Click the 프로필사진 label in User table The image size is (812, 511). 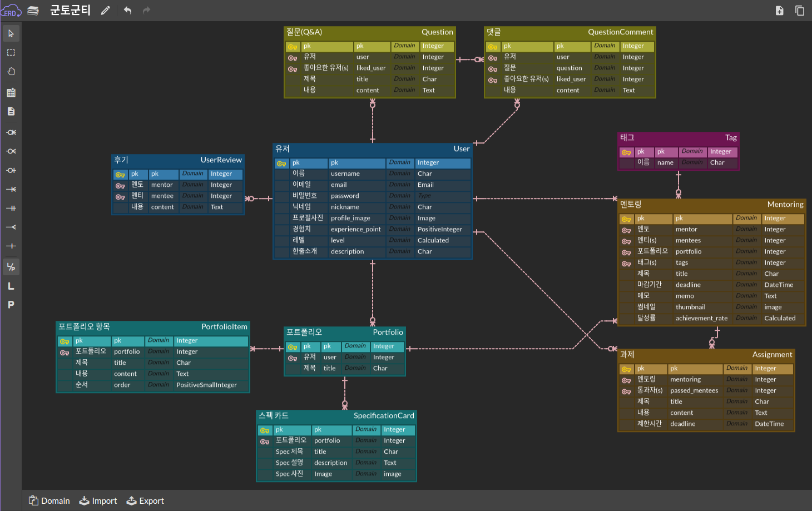click(308, 219)
